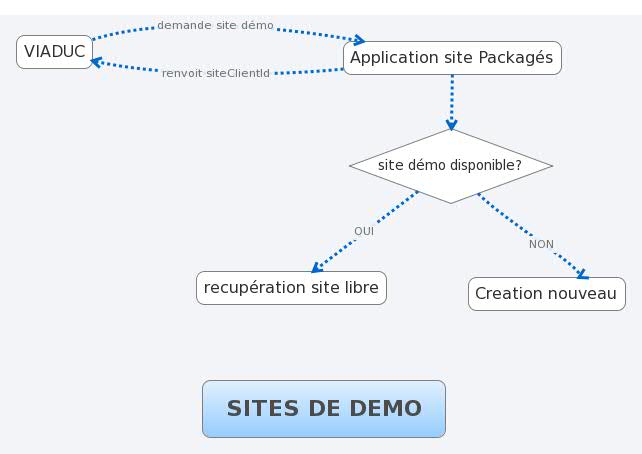Select the 'demande site démo' link label
The width and height of the screenshot is (642, 454).
pyautogui.click(x=215, y=25)
